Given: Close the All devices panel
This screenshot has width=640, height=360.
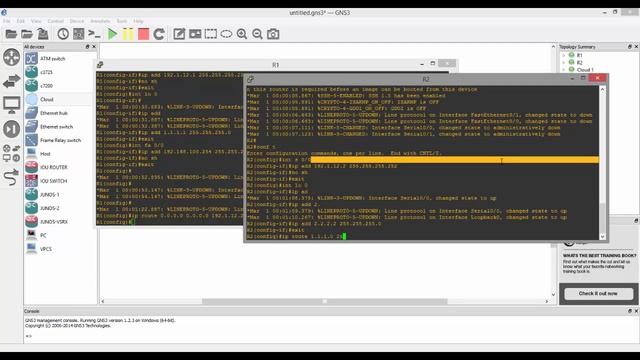Looking at the screenshot, I should tap(94, 47).
